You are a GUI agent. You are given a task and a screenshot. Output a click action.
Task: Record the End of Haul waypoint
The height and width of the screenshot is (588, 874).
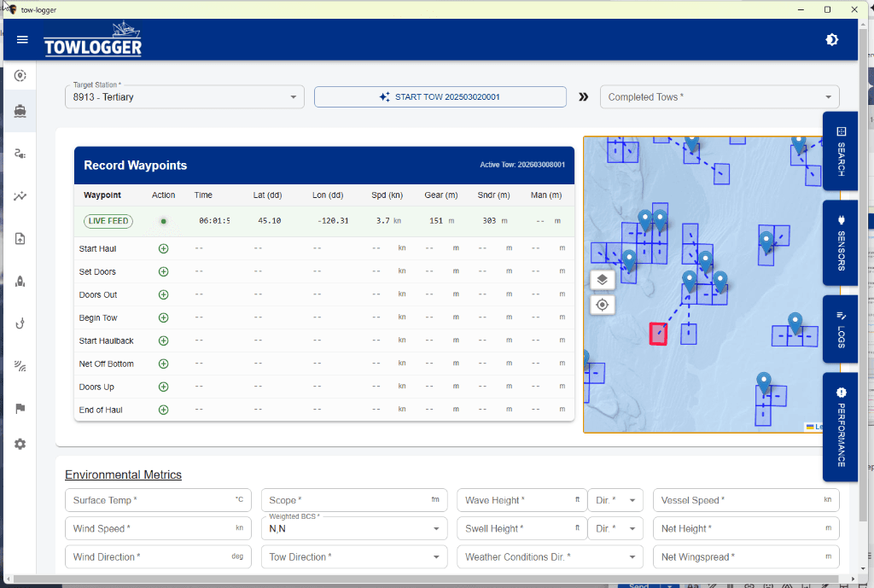(x=163, y=410)
